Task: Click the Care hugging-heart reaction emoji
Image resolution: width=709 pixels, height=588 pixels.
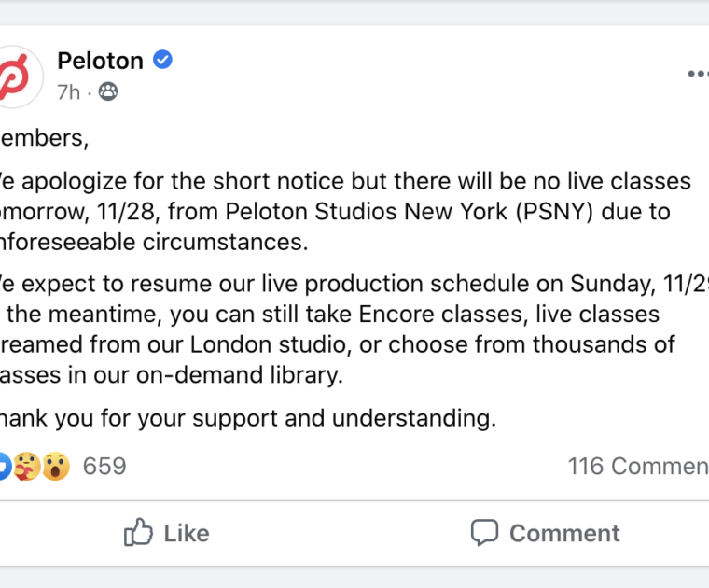Action: coord(28,466)
